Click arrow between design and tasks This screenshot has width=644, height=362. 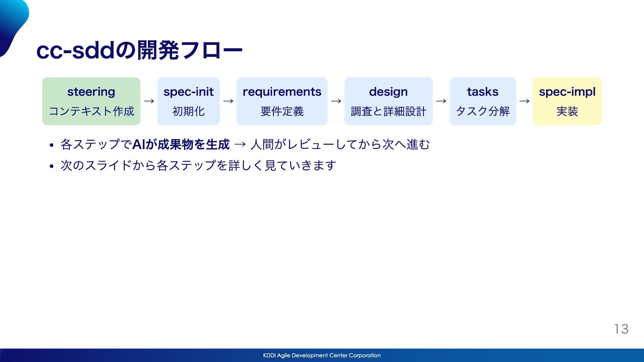point(441,101)
